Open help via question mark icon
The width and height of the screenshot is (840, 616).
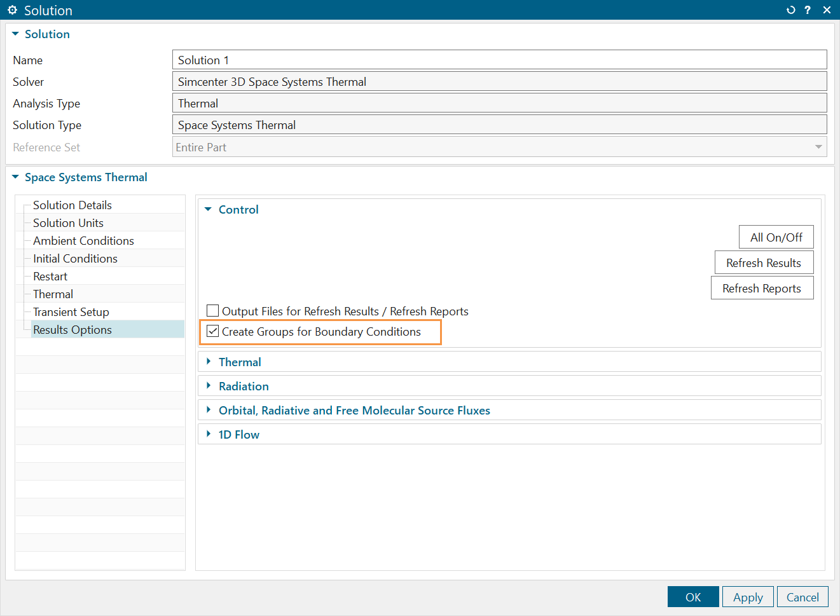(x=808, y=10)
